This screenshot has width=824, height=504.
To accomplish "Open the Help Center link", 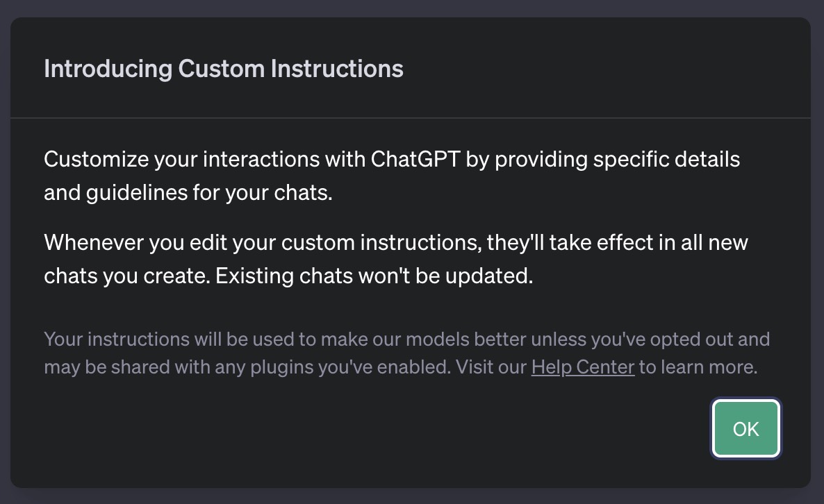I will (x=582, y=367).
